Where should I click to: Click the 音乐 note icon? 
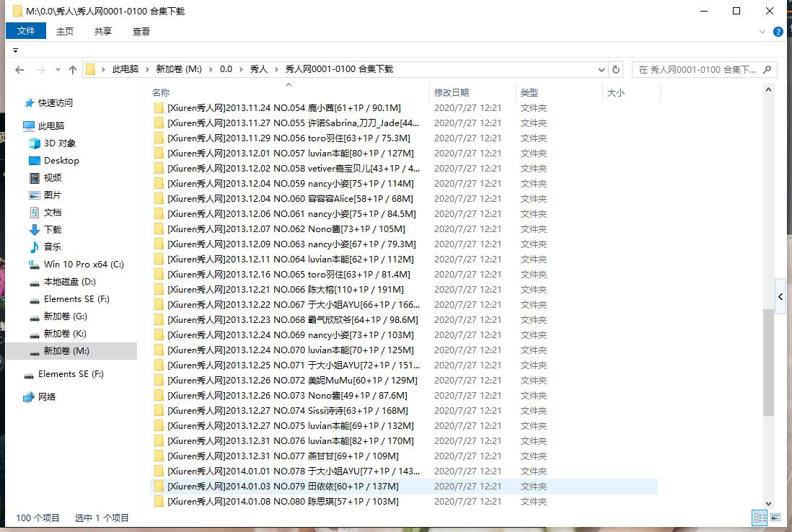(35, 247)
